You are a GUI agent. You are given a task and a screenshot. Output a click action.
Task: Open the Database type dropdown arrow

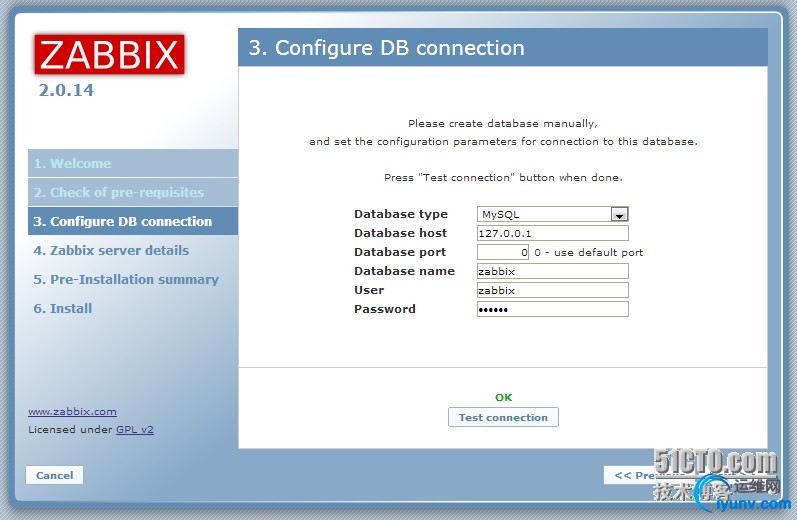(619, 215)
